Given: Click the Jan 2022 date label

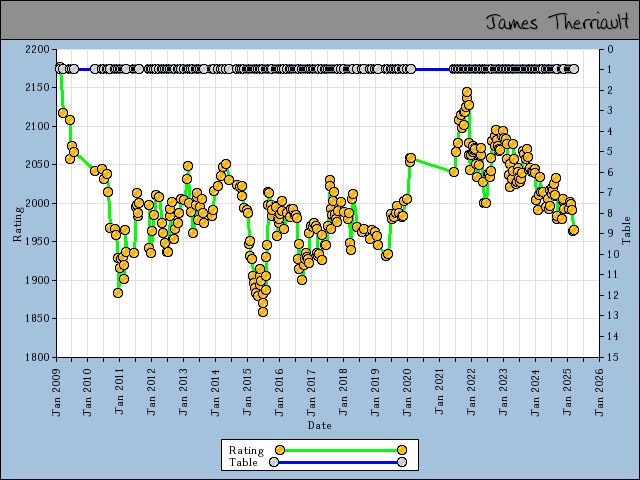Looking at the screenshot, I should (x=471, y=393).
